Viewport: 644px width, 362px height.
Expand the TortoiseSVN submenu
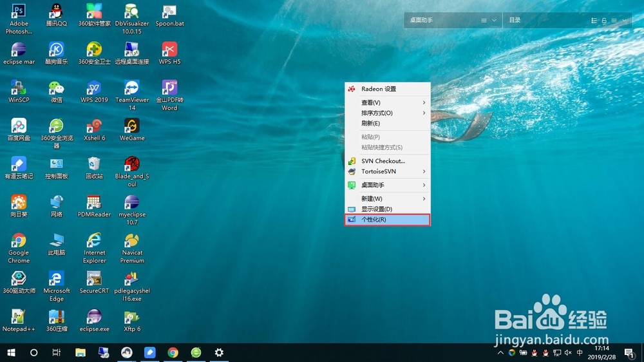pyautogui.click(x=387, y=171)
